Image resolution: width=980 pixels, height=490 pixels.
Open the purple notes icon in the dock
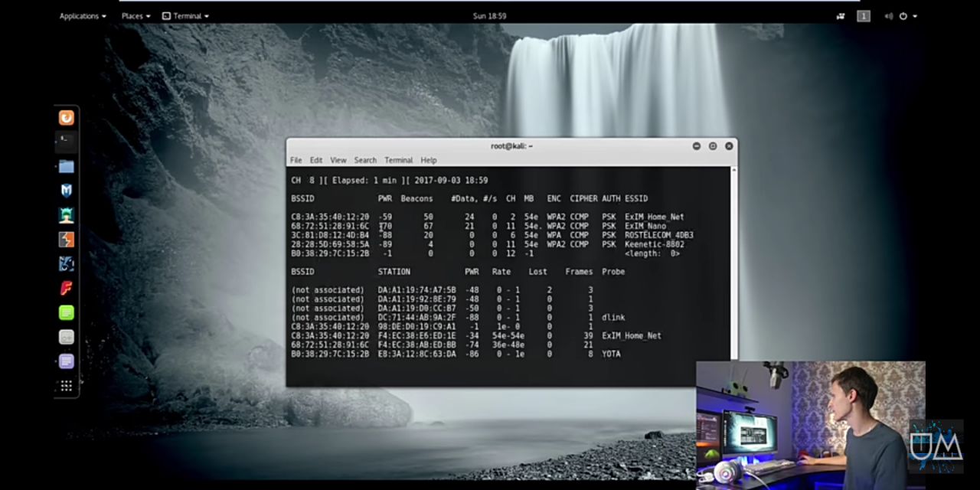(67, 361)
